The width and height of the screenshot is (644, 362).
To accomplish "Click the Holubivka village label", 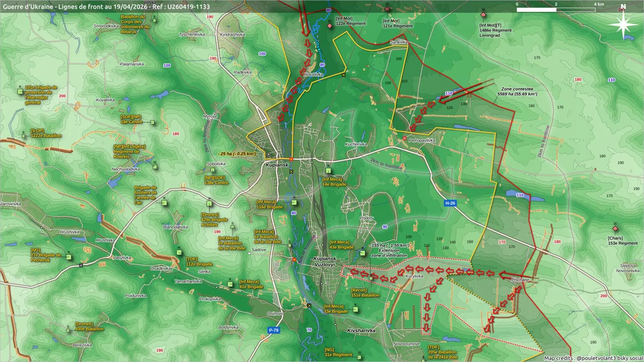I will click(x=314, y=74).
